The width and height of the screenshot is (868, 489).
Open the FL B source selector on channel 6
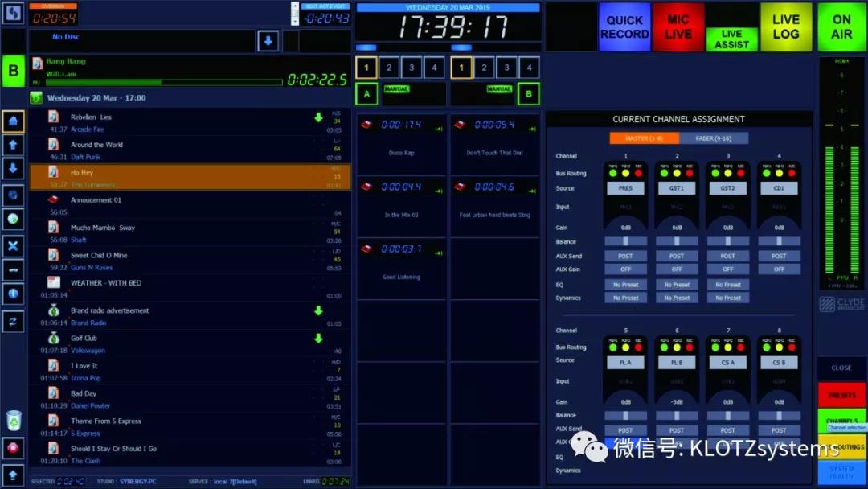coord(677,363)
